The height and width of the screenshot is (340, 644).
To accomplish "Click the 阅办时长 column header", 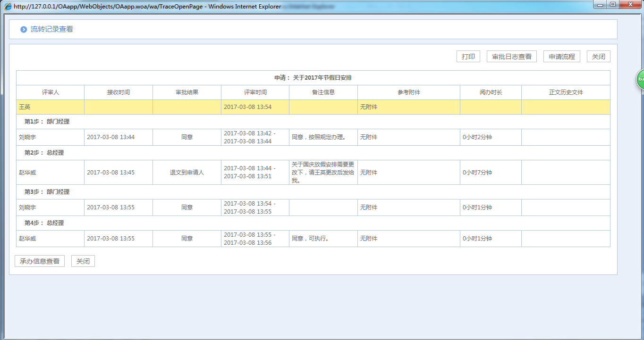I will (491, 92).
